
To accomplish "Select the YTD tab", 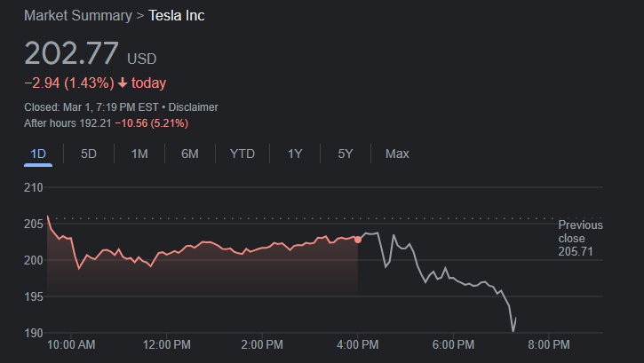I will [x=242, y=154].
